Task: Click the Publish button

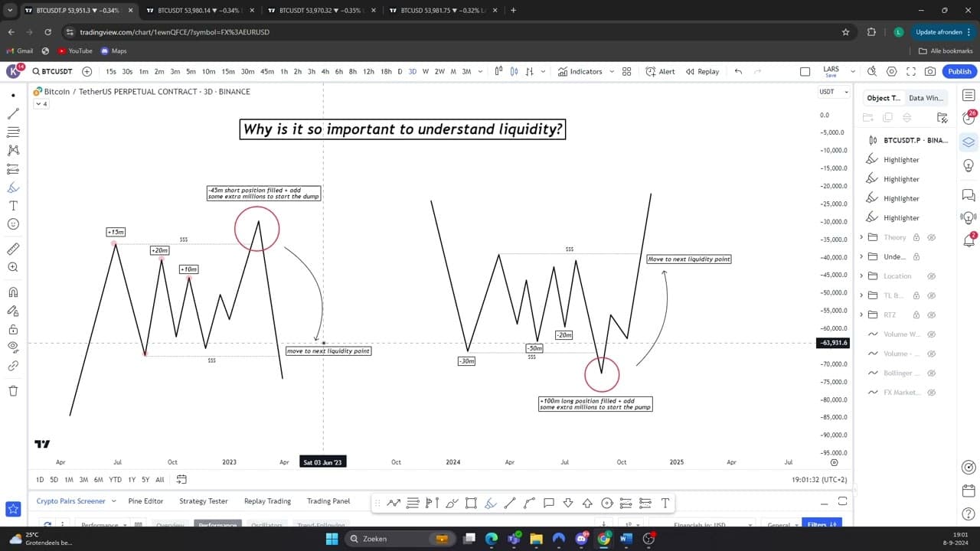Action: (x=959, y=71)
